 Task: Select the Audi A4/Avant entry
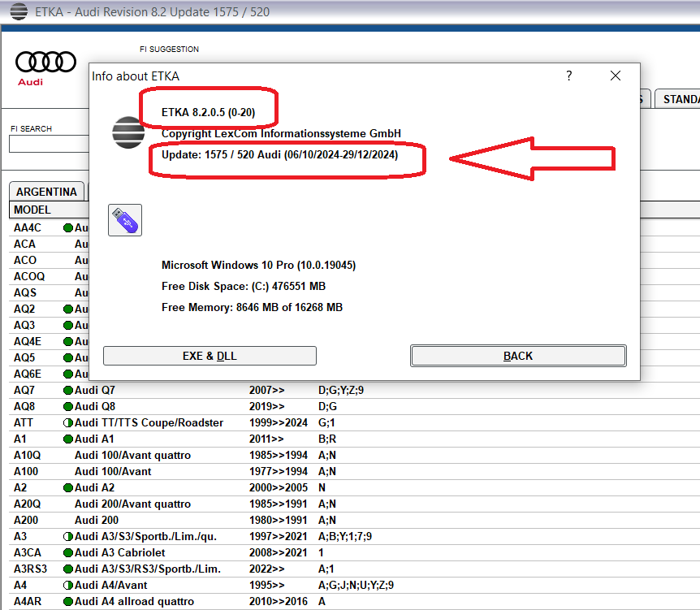click(110, 585)
